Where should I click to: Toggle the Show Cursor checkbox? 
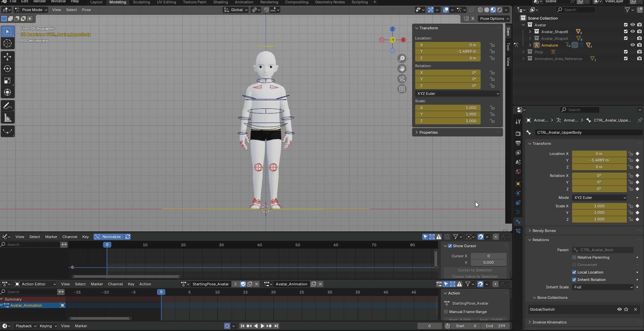(450, 246)
